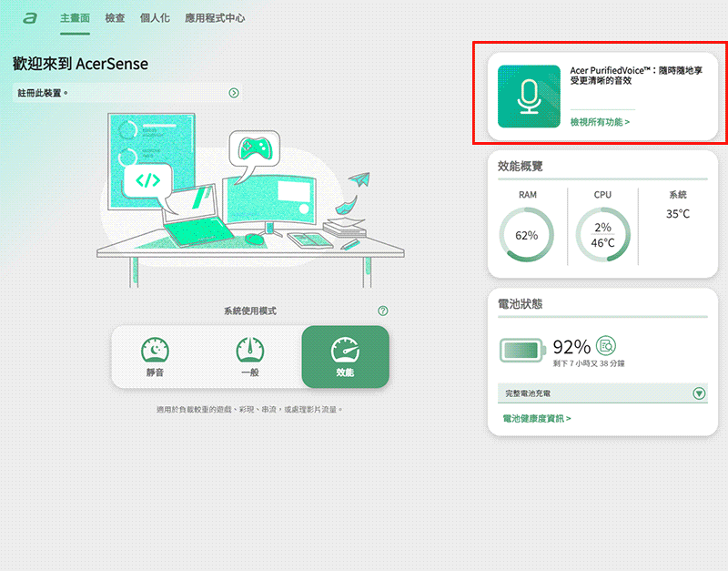Click the 電池狀態 heading
Screen dimensions: 728x571
click(520, 304)
